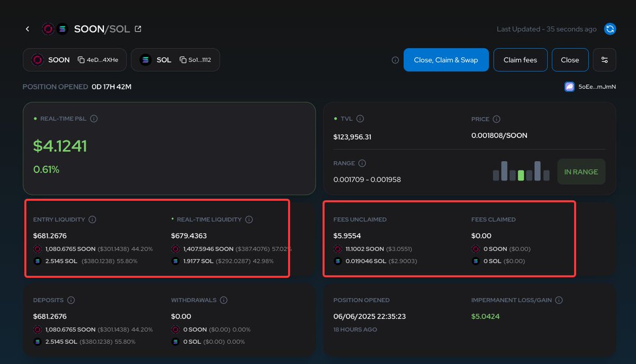The height and width of the screenshot is (364, 636).
Task: Open SOON/SOL pool external link icon
Action: coord(138,29)
